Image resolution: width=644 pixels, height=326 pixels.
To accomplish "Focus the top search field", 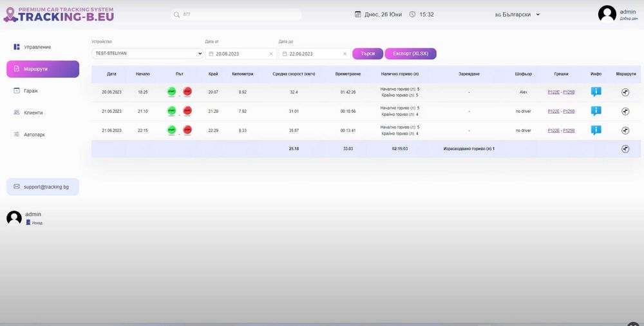I will pyautogui.click(x=236, y=14).
